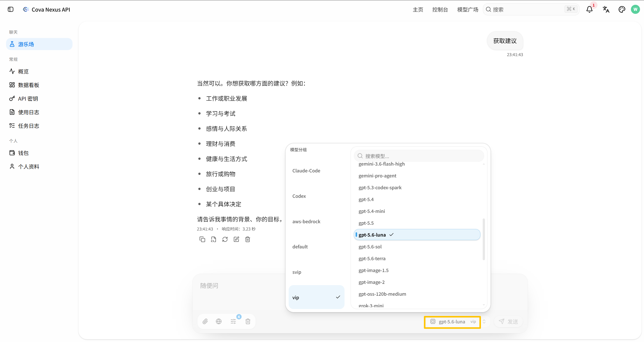The height and width of the screenshot is (342, 644).
Task: Copy the assistant reply
Action: click(202, 239)
